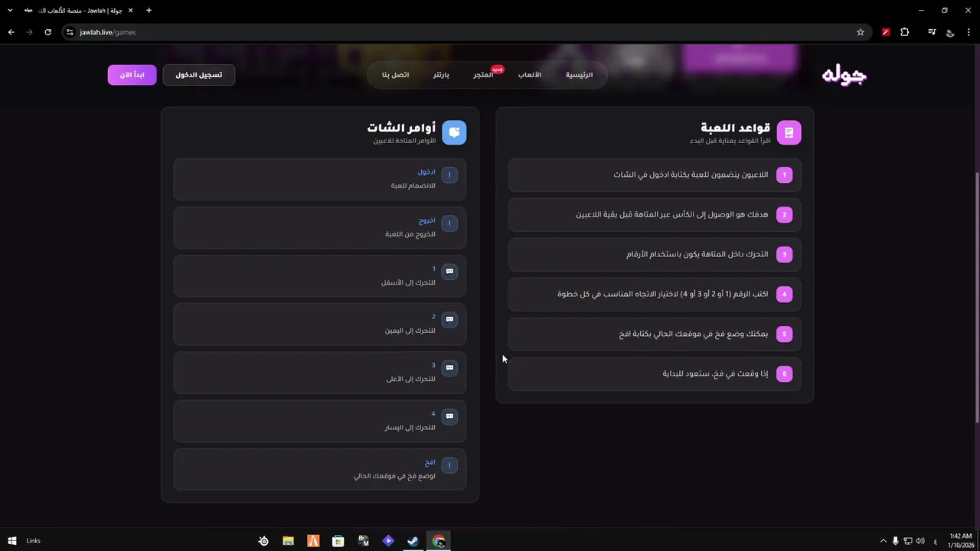This screenshot has height=551, width=980.
Task: Open the media control music icon
Action: point(932,32)
